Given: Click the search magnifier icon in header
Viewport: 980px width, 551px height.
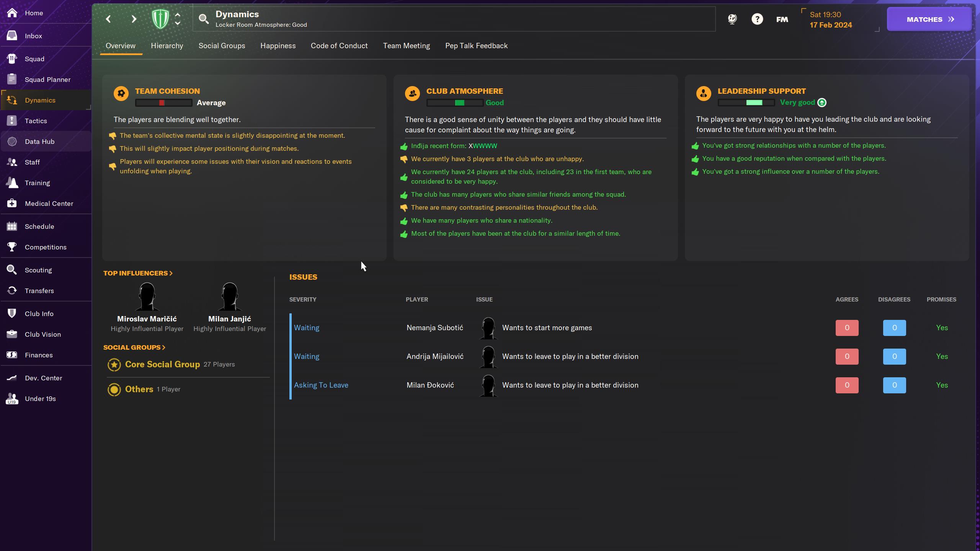Looking at the screenshot, I should click(x=204, y=19).
